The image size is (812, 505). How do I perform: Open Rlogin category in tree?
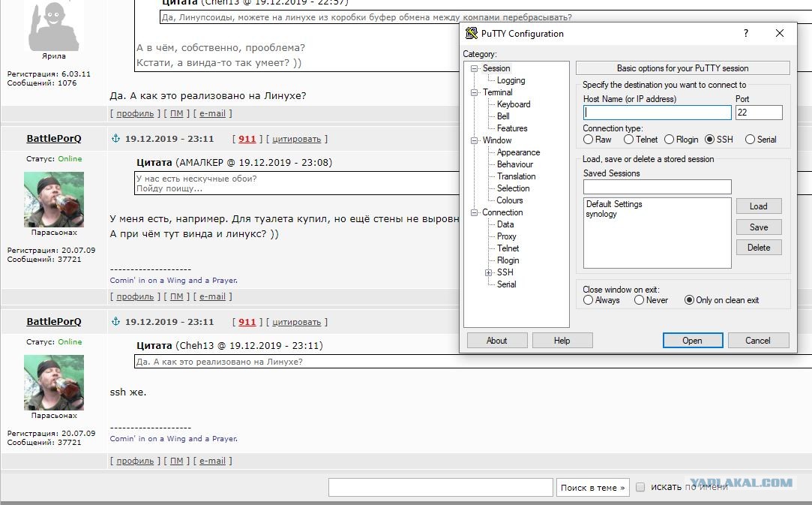coord(508,260)
